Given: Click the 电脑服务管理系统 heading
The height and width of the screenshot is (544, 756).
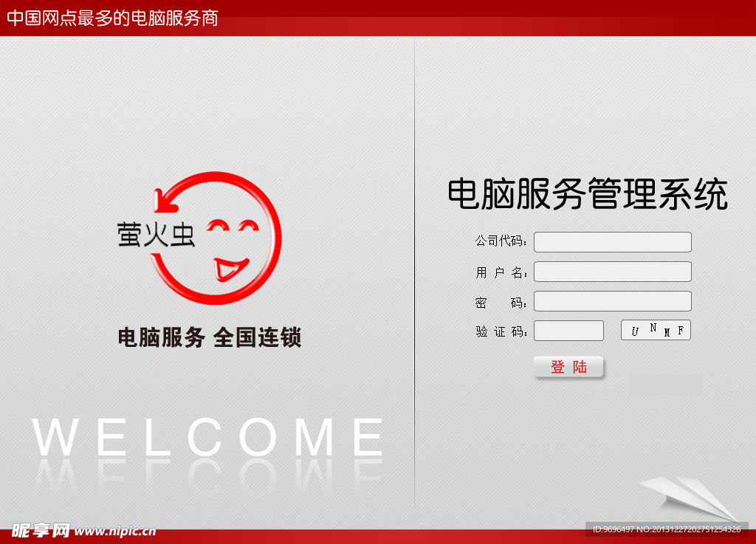Looking at the screenshot, I should [x=587, y=193].
